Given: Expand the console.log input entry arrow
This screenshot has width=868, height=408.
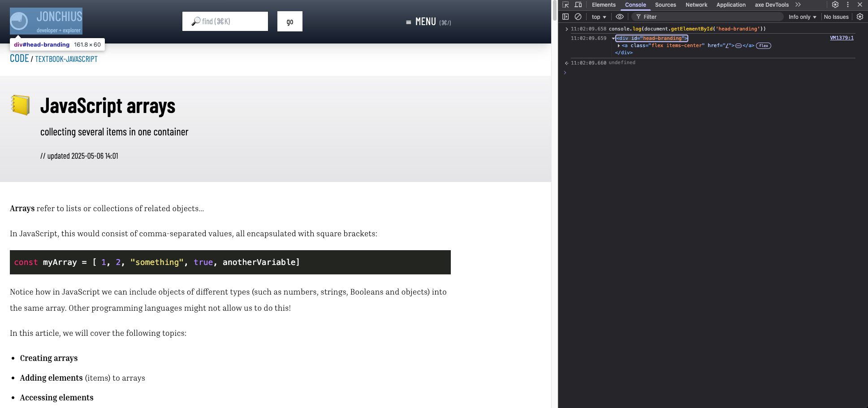Looking at the screenshot, I should [x=566, y=29].
